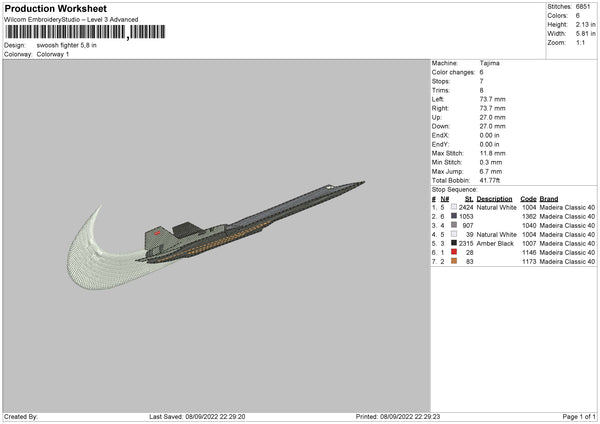
Task: Click 'Wilcom EmbroideryStudio – Level 3 Advanced' text
Action: click(71, 20)
